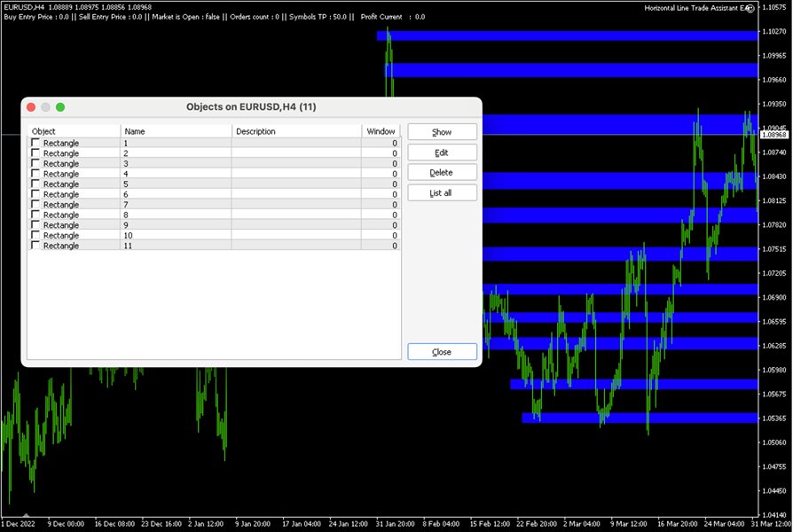
Task: Check the box for Rectangle 2
Action: pos(35,153)
